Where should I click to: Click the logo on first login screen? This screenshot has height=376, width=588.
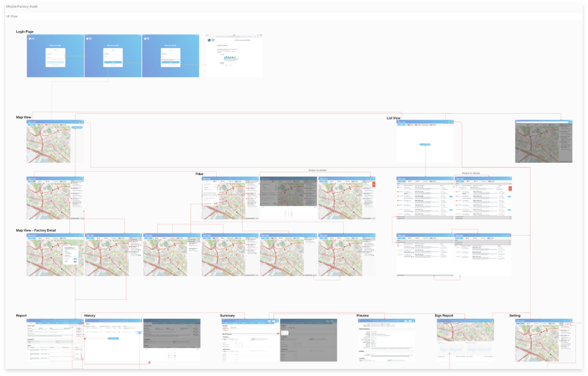[x=32, y=38]
